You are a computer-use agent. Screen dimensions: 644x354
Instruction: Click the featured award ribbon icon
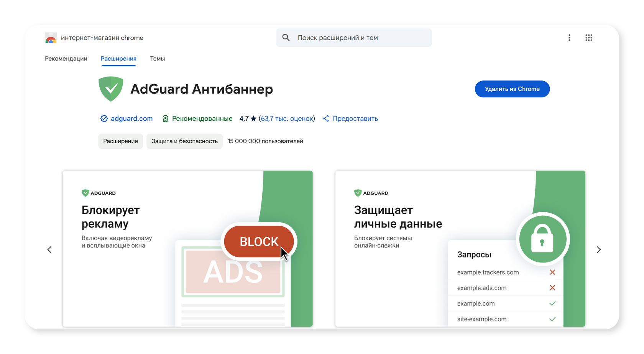click(165, 119)
